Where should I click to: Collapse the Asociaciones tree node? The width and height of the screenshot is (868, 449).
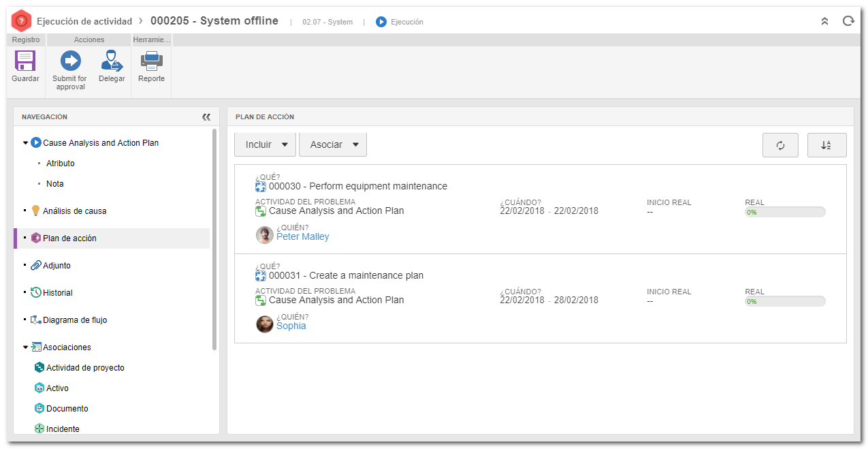26,347
